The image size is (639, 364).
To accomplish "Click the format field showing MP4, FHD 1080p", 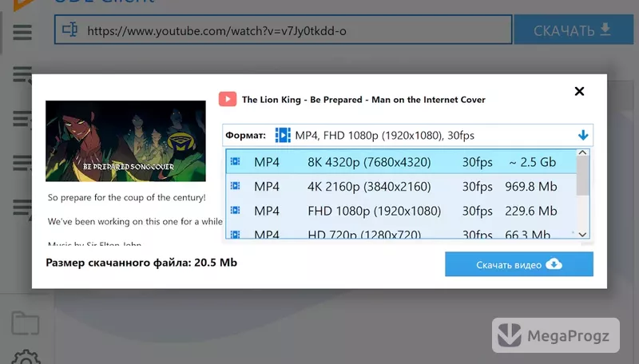I will [x=407, y=135].
